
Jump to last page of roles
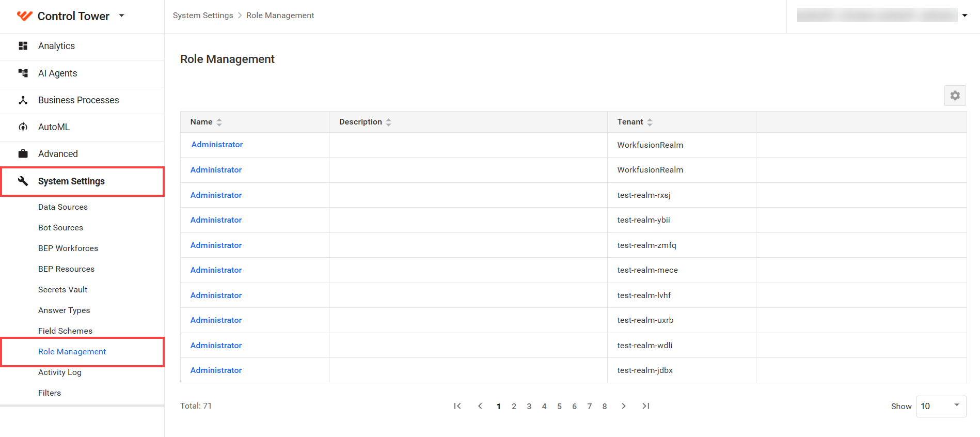(646, 406)
